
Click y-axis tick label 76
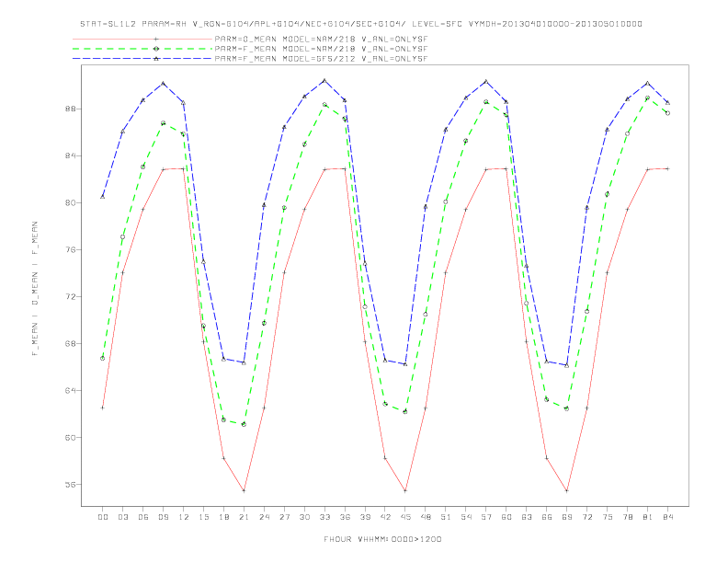(x=71, y=250)
